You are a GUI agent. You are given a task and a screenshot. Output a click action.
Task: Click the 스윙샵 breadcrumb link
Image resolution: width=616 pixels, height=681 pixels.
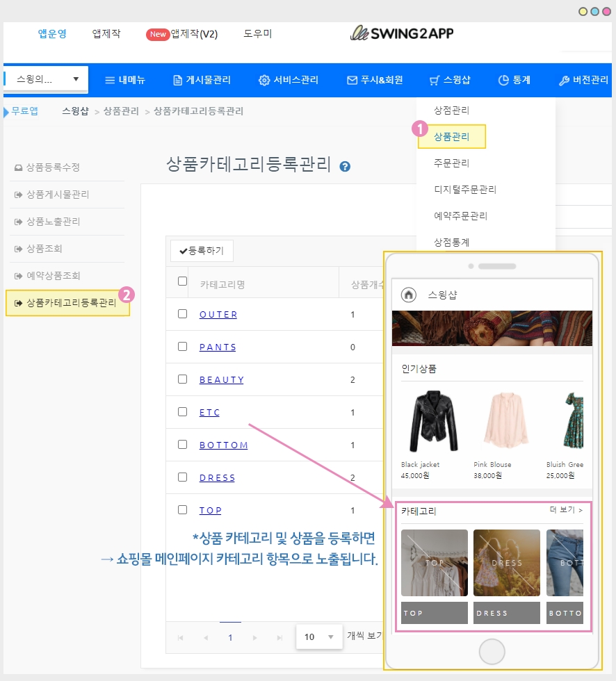pos(76,111)
